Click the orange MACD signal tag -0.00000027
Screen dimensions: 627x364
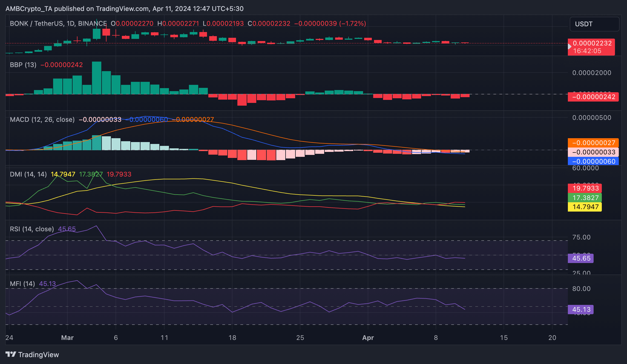[593, 143]
